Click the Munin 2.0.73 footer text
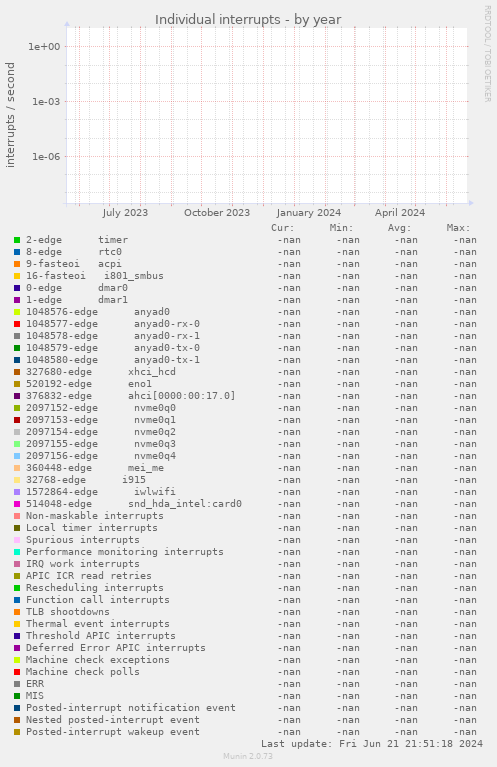 (x=248, y=756)
